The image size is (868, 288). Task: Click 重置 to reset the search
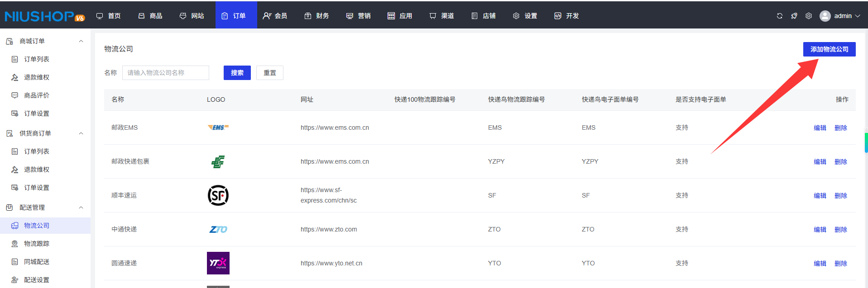tap(269, 73)
